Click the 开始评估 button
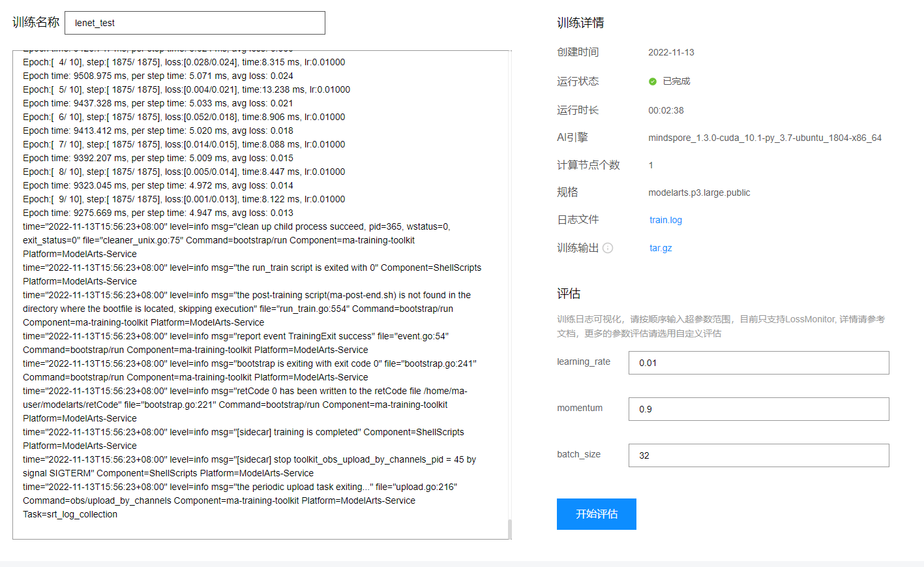Viewport: 924px width, 567px height. [597, 514]
